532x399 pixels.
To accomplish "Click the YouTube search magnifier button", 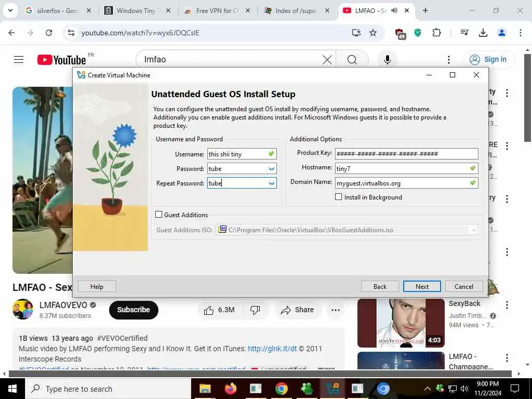I will tap(352, 60).
